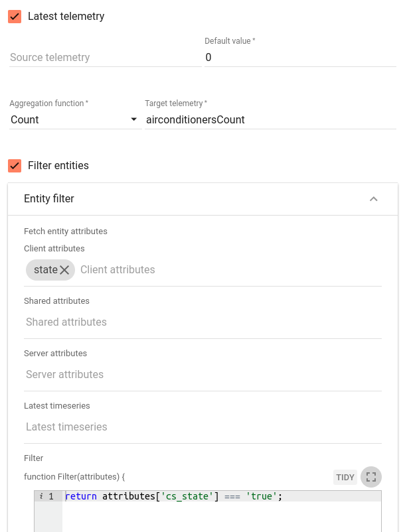Click the Server attributes input field
Screen dimensions: 405x532
click(202, 375)
